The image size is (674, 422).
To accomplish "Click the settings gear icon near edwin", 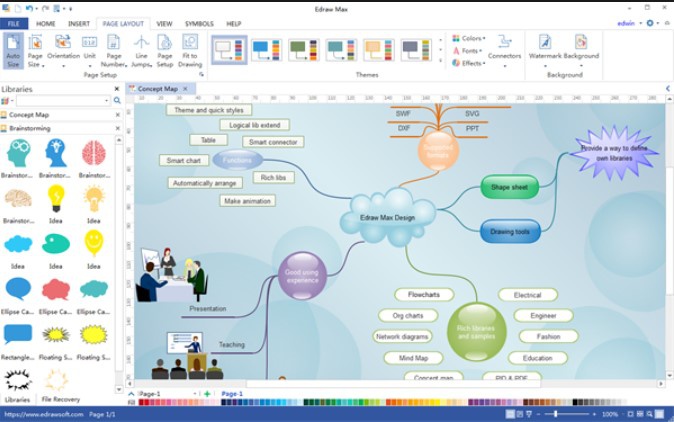I will pyautogui.click(x=650, y=23).
